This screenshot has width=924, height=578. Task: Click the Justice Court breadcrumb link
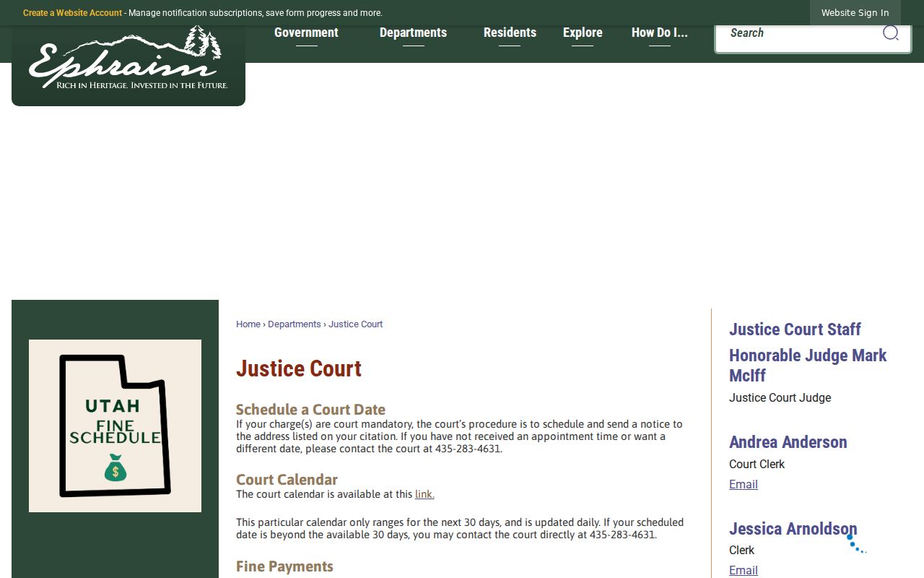coord(356,324)
